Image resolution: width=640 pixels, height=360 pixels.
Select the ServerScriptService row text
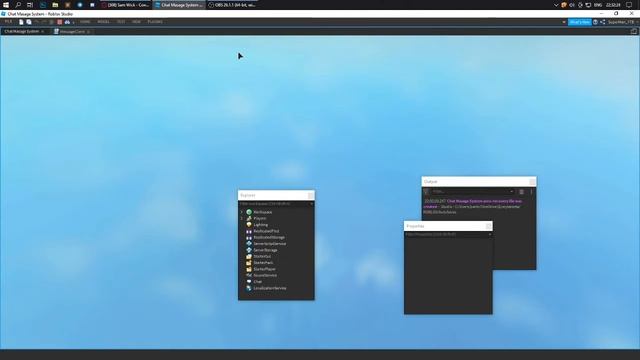[269, 244]
